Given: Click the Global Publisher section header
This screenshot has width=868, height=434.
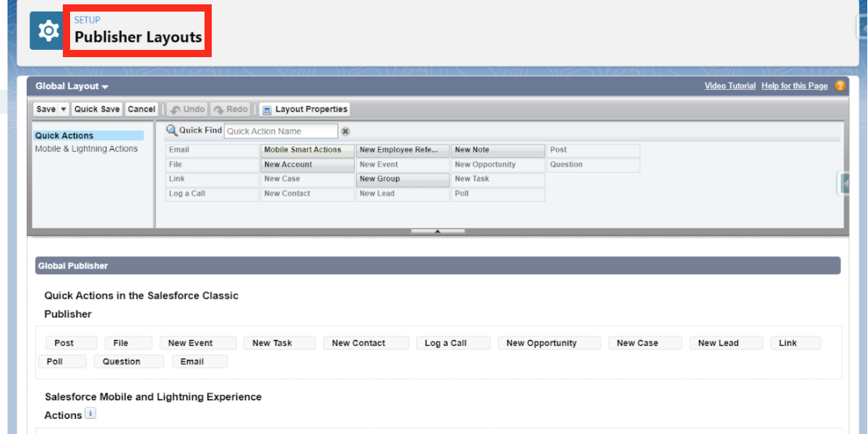Looking at the screenshot, I should 438,265.
